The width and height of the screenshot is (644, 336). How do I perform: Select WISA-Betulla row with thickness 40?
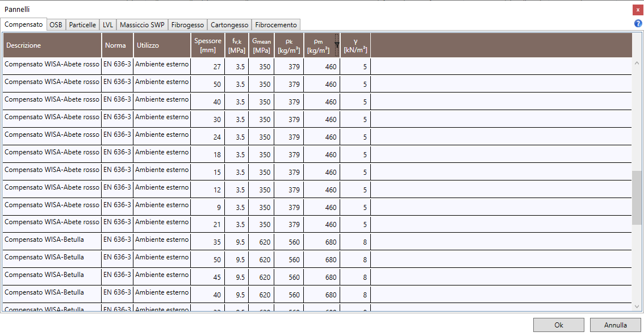click(317, 295)
